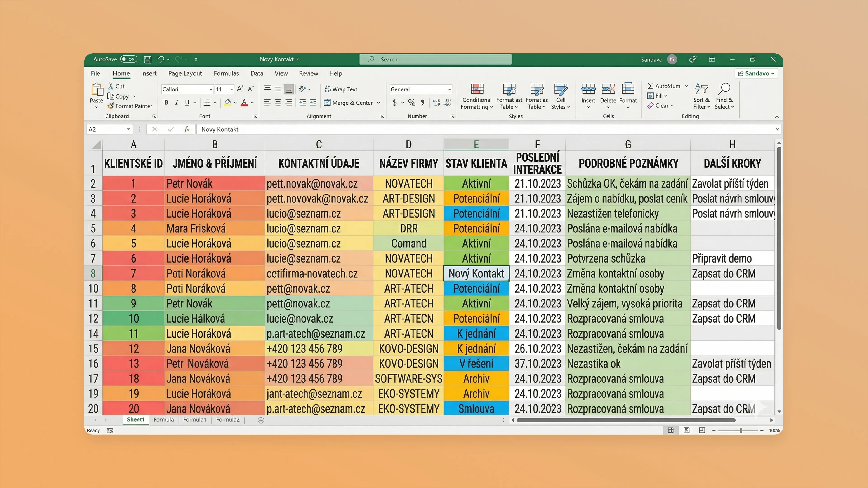Switch to Page Layout view icon
The width and height of the screenshot is (868, 488).
pyautogui.click(x=686, y=430)
